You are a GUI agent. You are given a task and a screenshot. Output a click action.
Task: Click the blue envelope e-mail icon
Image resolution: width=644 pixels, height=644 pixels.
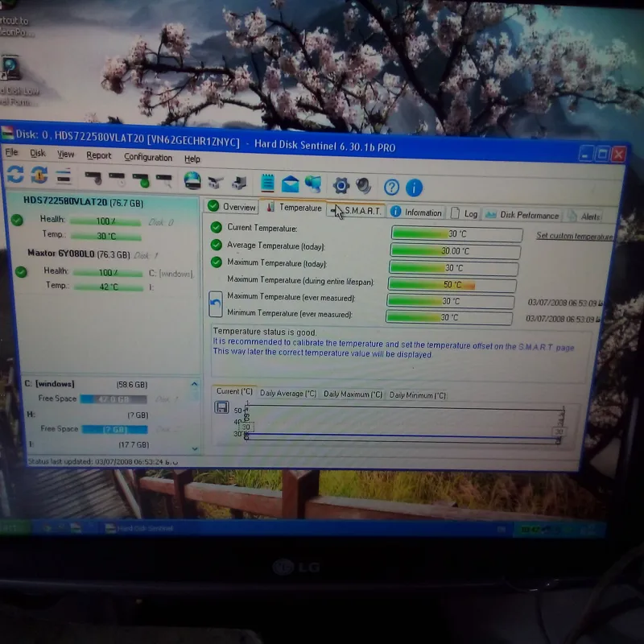click(x=290, y=184)
